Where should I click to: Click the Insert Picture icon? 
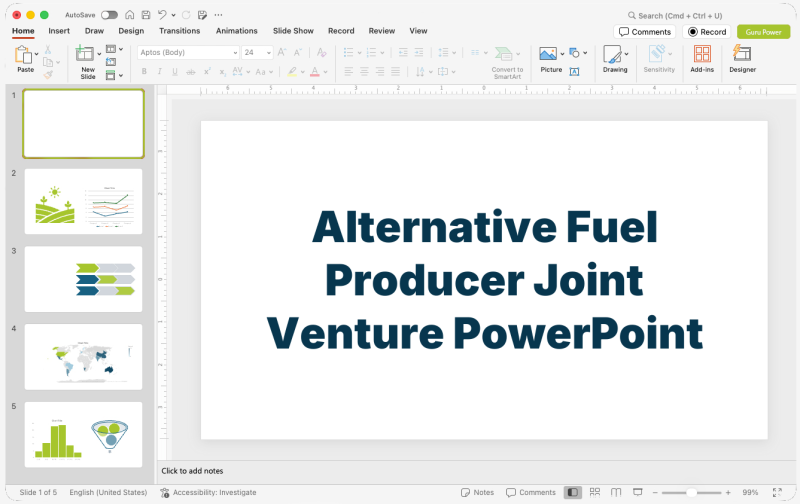[x=548, y=54]
